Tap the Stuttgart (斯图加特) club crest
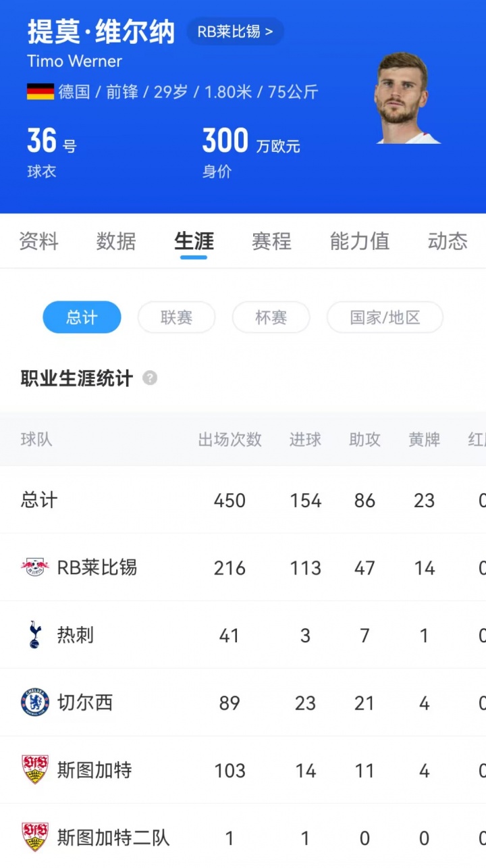 34,770
